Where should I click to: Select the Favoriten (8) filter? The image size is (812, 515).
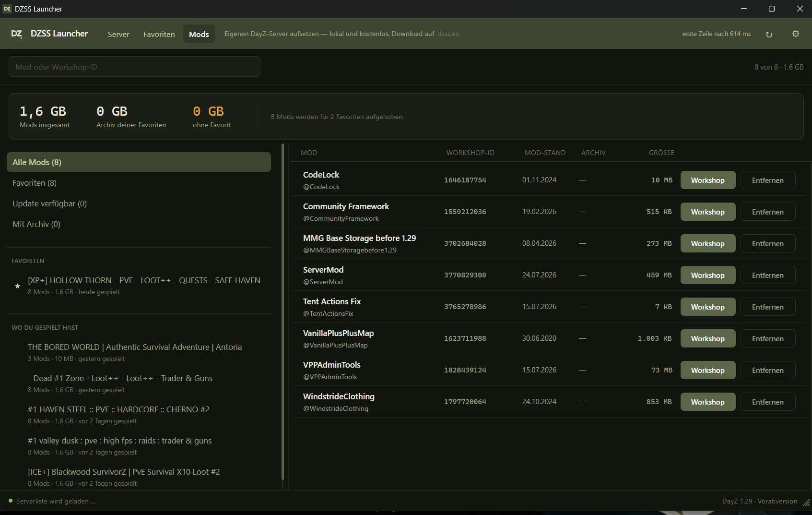click(x=139, y=183)
